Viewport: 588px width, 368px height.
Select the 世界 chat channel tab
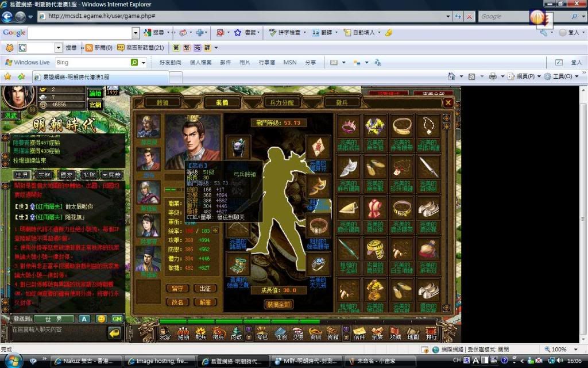[x=22, y=175]
